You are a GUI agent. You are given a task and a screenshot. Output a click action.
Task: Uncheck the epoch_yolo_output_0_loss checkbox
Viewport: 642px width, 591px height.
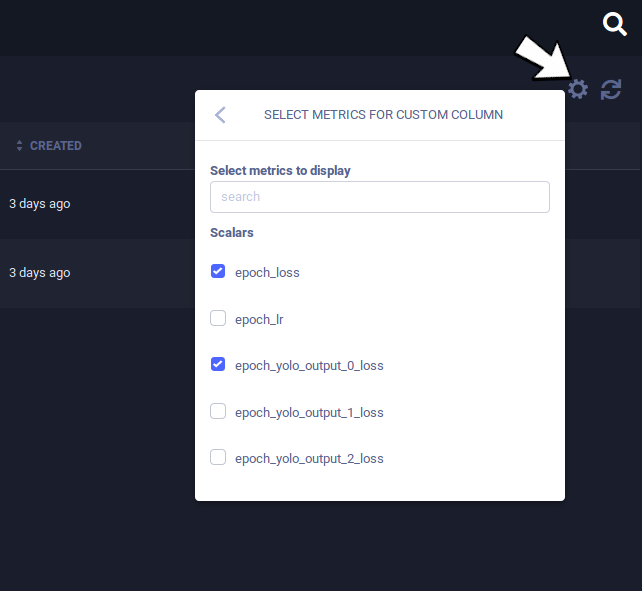pos(218,365)
